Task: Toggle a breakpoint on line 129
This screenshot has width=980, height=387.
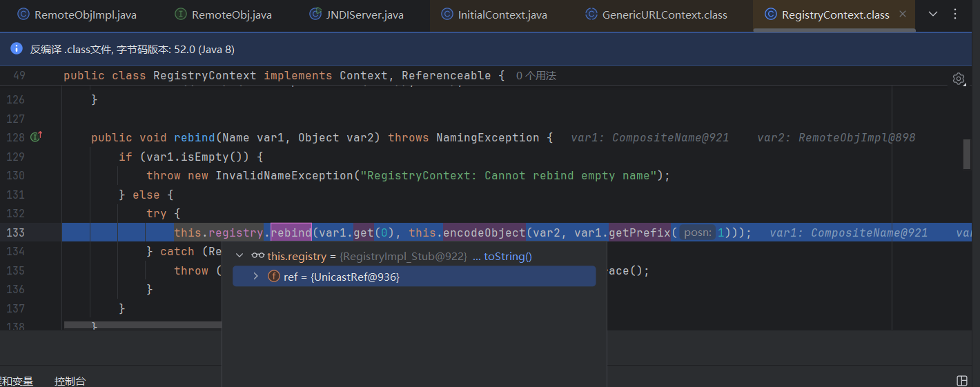Action: click(x=15, y=157)
